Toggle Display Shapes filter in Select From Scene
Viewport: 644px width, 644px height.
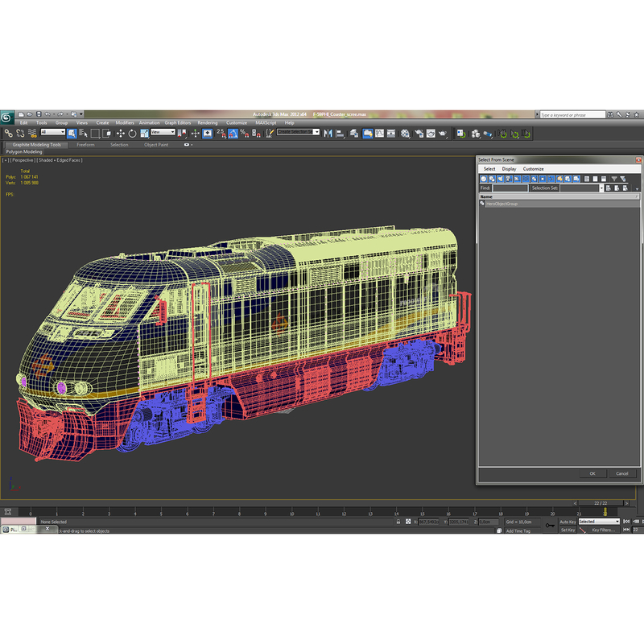pos(492,179)
